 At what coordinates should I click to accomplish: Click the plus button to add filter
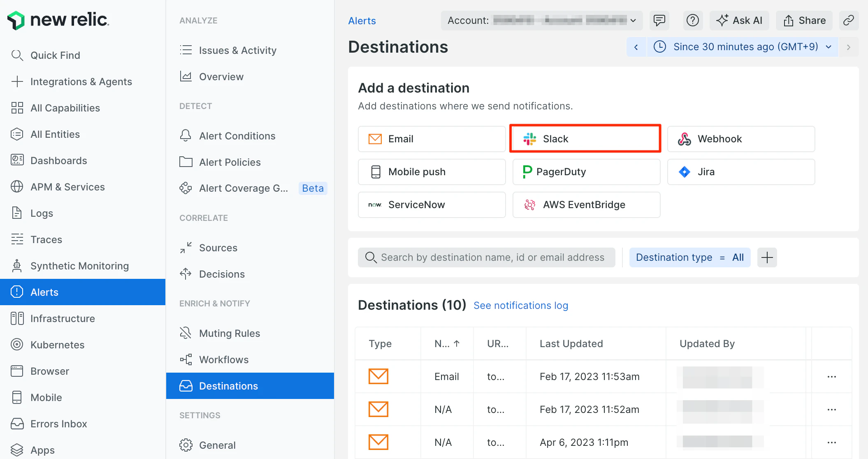coord(767,257)
